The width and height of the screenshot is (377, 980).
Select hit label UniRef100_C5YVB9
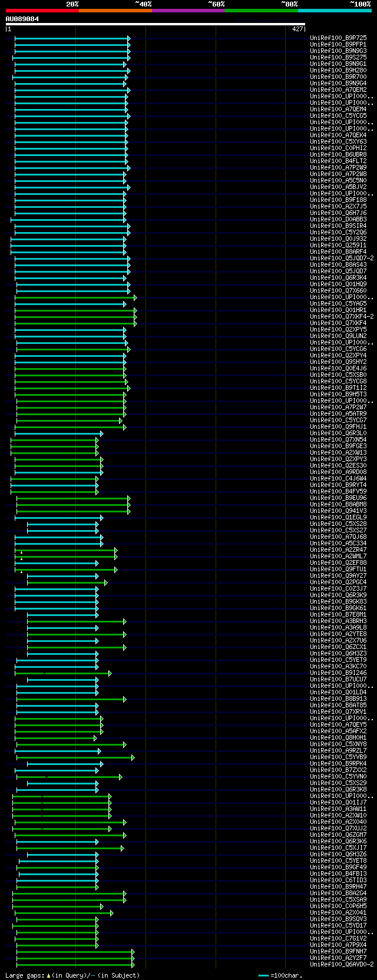tap(338, 757)
